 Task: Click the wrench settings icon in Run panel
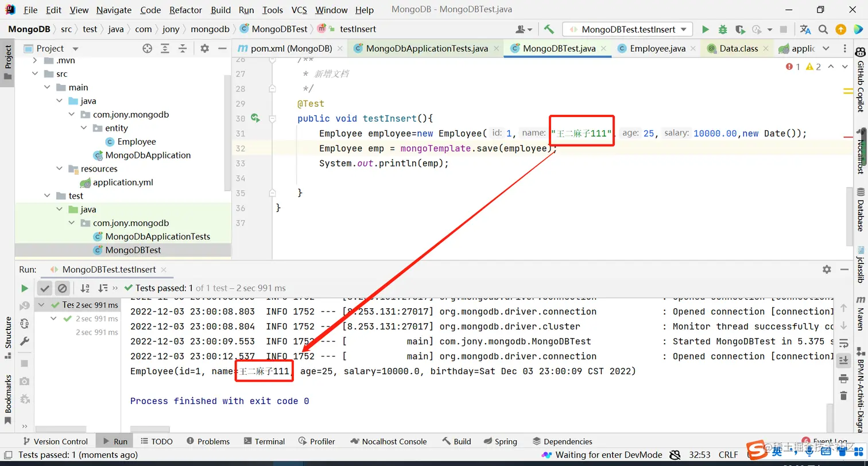click(x=25, y=341)
